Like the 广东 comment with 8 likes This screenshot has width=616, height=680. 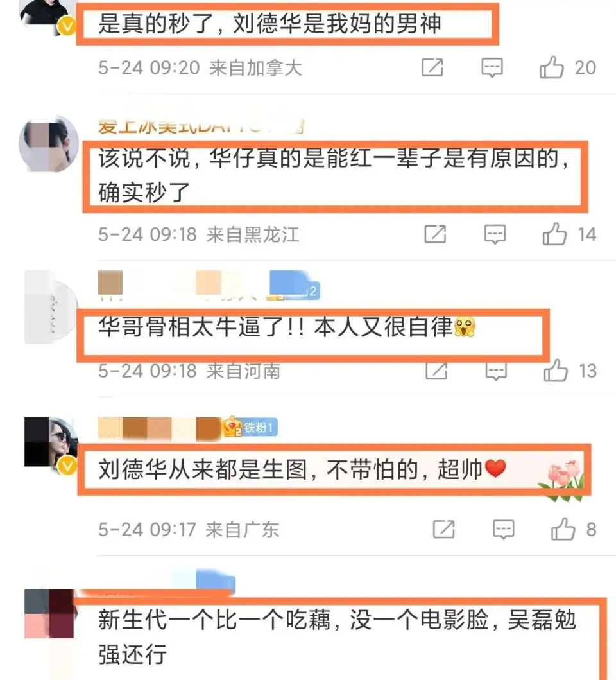563,529
